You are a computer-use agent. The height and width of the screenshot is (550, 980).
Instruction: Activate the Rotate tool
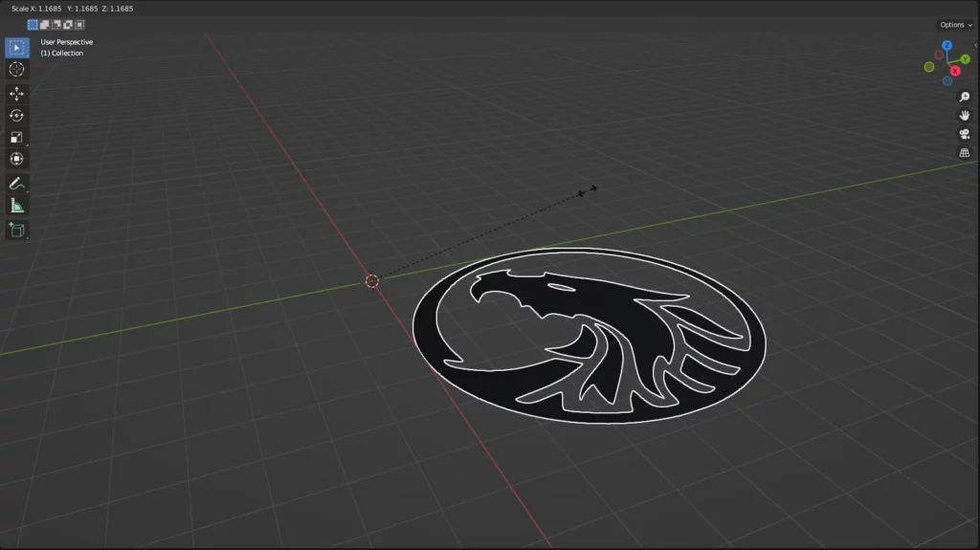pos(17,116)
